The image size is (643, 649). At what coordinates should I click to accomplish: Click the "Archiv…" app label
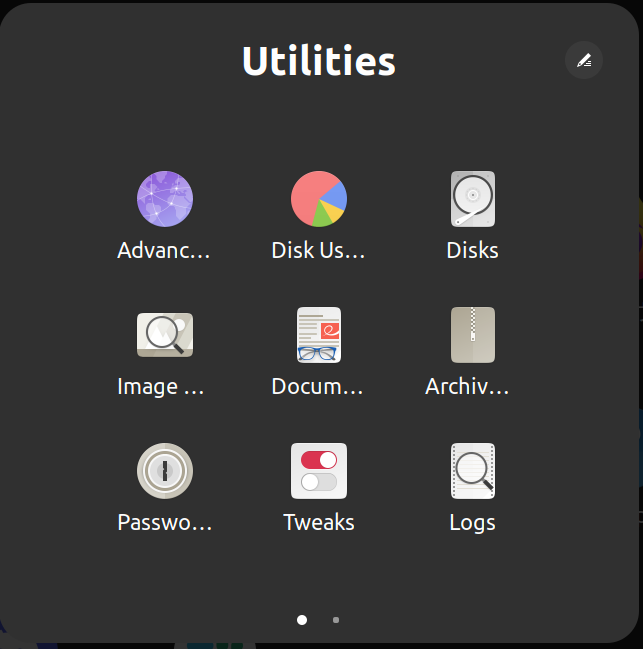pyautogui.click(x=467, y=387)
